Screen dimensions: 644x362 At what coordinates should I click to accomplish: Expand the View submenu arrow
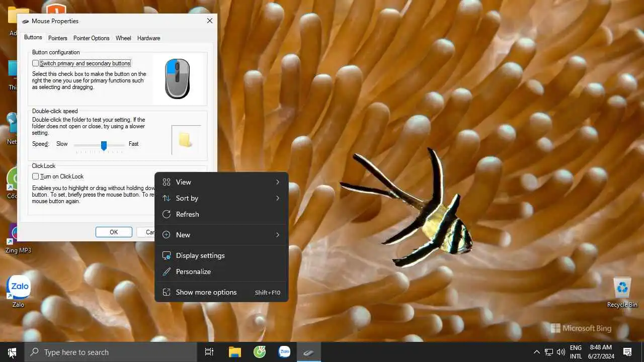pos(278,182)
